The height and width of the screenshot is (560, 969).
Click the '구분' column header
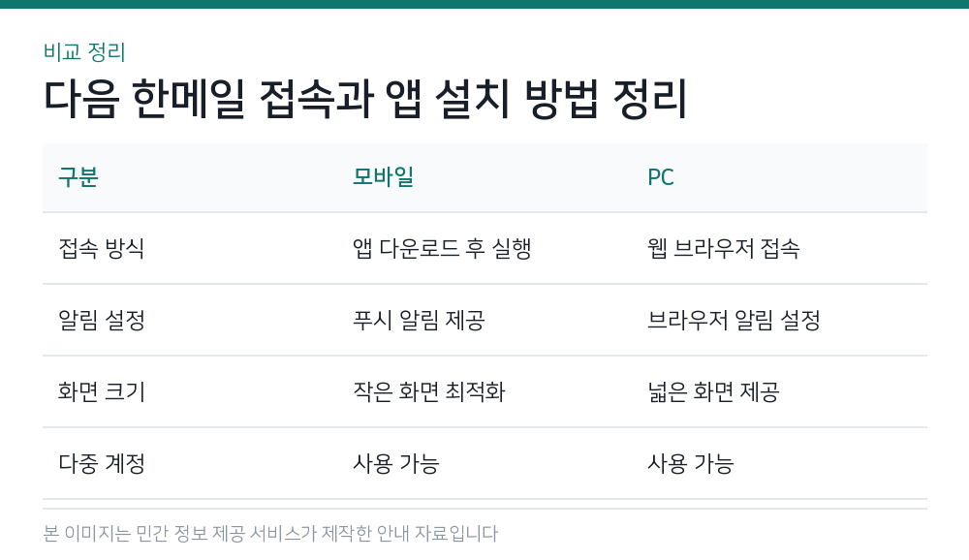[78, 177]
